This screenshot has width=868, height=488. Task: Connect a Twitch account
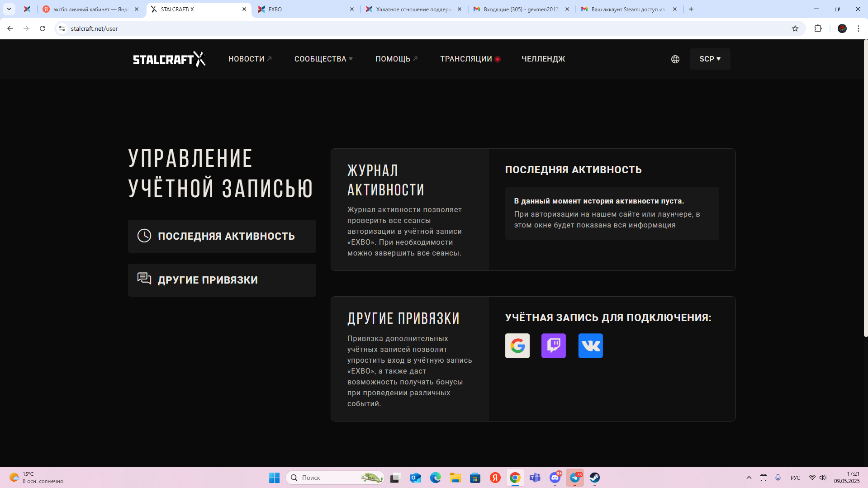[554, 346]
